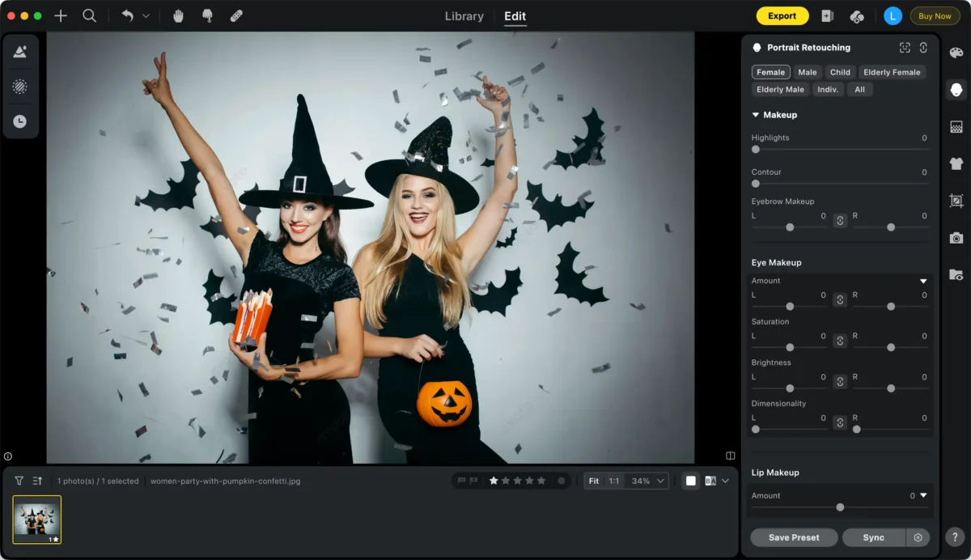This screenshot has width=971, height=560.
Task: Click the plus icon to add photos
Action: point(61,15)
